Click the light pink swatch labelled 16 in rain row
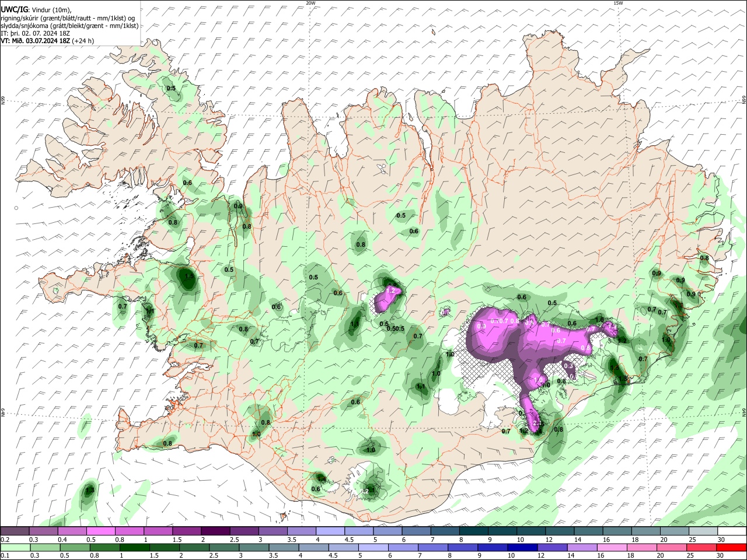 pos(613,547)
